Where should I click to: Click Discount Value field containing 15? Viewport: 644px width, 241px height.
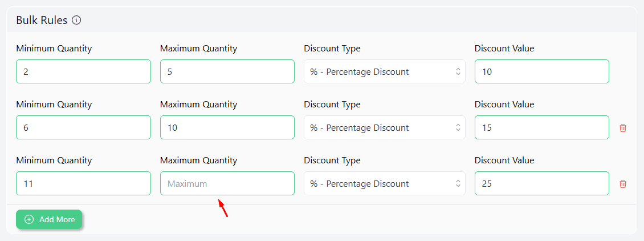point(541,127)
